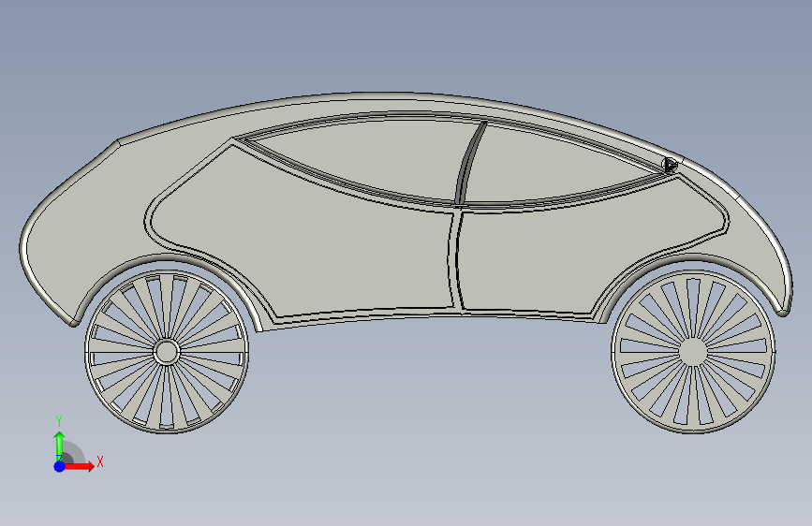Image resolution: width=812 pixels, height=526 pixels.
Task: Click the blue Z axis dot of triad
Action: (x=60, y=466)
